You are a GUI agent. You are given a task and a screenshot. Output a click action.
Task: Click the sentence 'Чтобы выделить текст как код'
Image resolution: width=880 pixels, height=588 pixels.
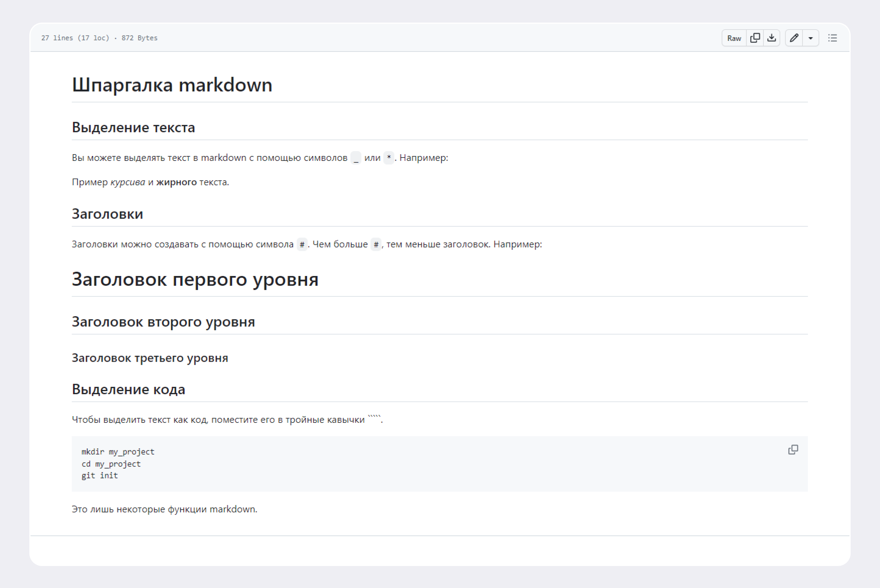click(x=140, y=419)
